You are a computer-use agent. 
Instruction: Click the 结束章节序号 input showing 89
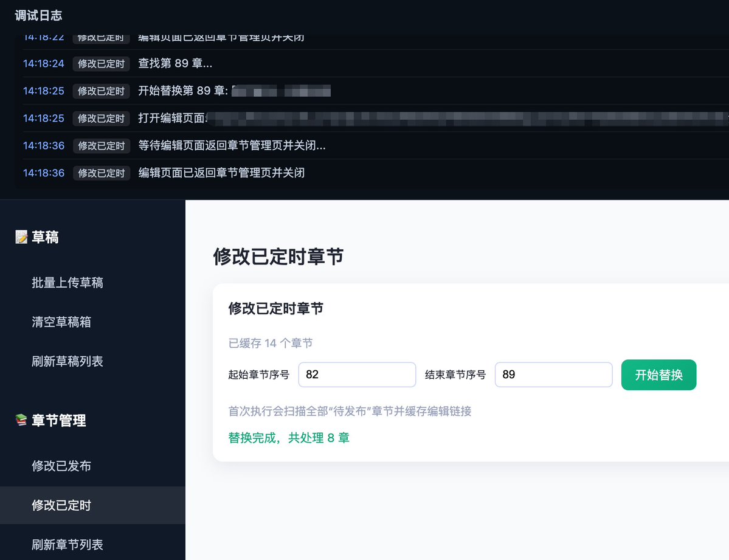tap(553, 375)
